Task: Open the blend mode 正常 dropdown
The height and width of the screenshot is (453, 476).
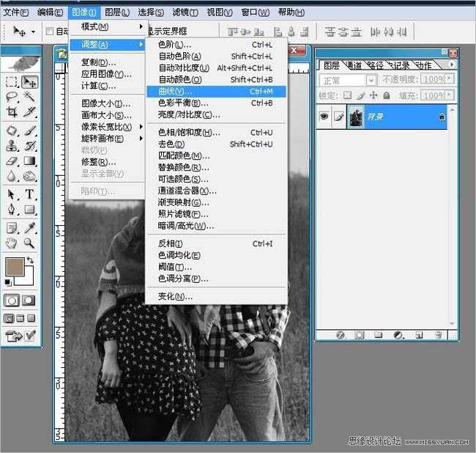Action: coord(371,81)
